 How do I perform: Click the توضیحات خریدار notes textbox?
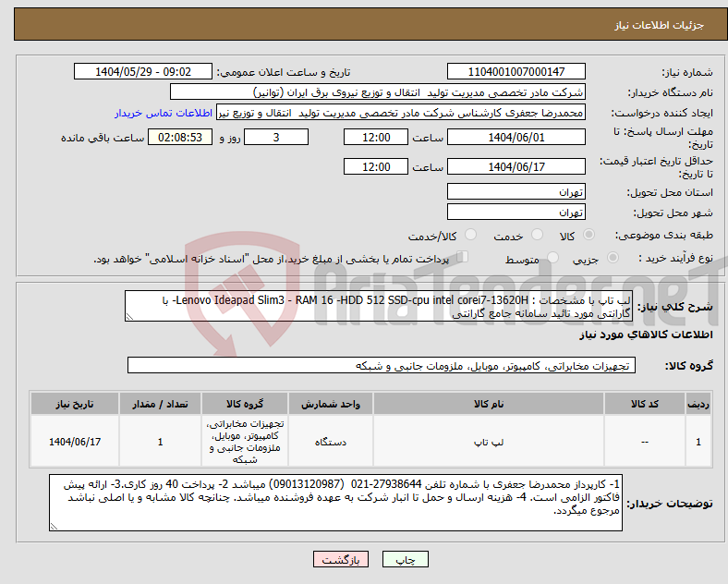[x=335, y=503]
